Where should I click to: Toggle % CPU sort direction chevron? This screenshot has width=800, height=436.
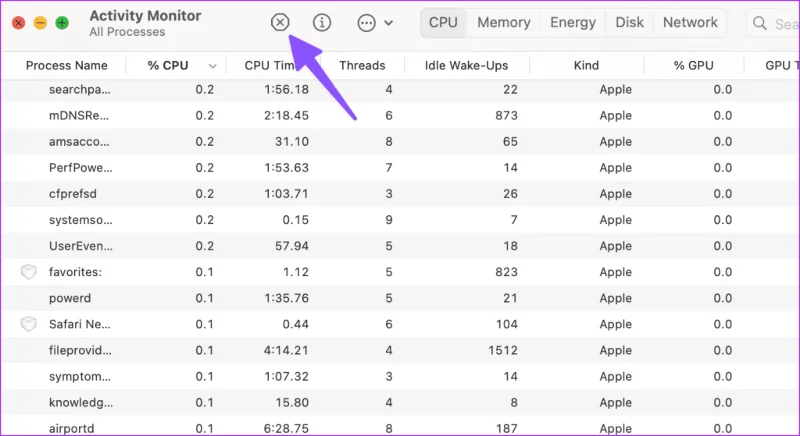pos(213,66)
